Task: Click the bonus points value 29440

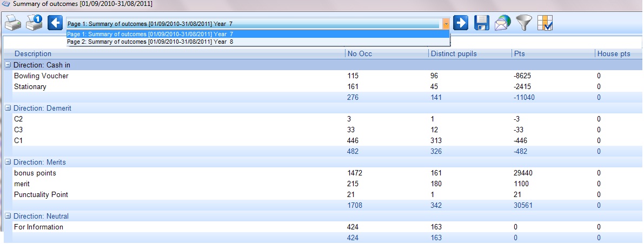Action: [523, 173]
